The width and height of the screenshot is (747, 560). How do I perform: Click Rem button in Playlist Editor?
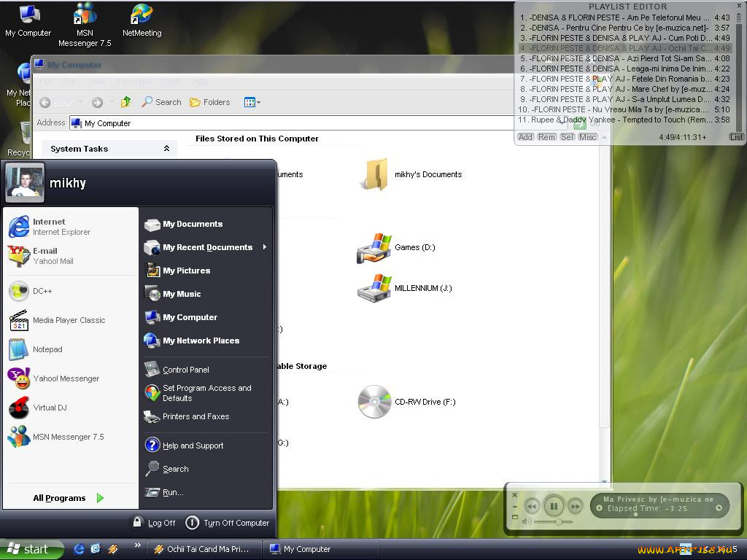[x=546, y=137]
